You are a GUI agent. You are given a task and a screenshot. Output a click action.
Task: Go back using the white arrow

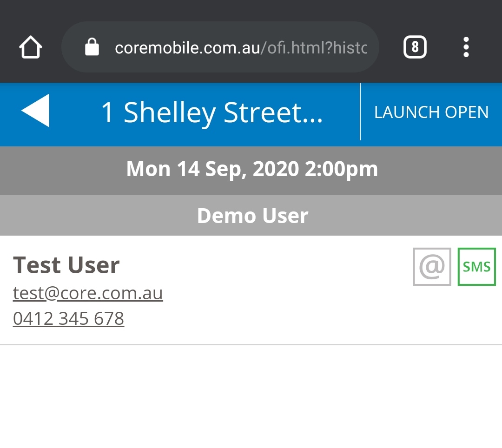(x=36, y=111)
